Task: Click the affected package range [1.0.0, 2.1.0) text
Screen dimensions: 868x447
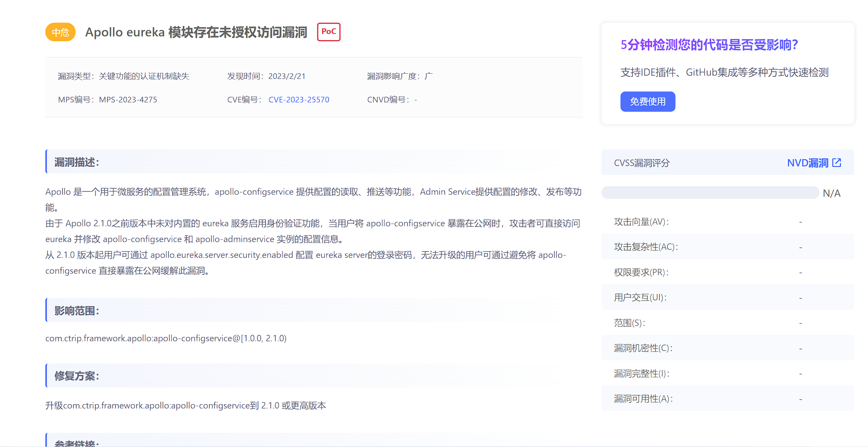Action: (166, 338)
